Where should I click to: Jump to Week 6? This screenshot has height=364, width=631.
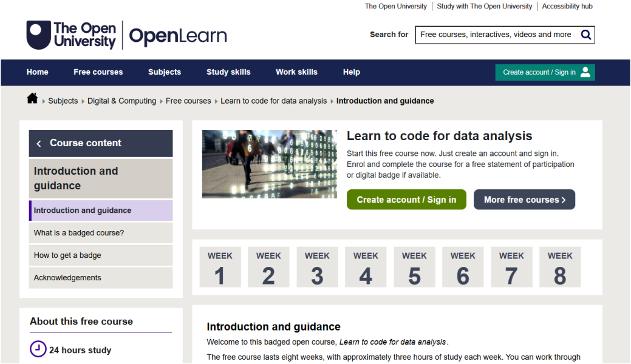[x=463, y=267]
